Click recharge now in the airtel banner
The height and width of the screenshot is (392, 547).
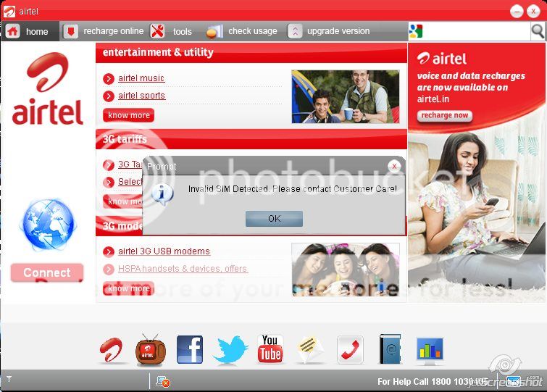coord(445,115)
